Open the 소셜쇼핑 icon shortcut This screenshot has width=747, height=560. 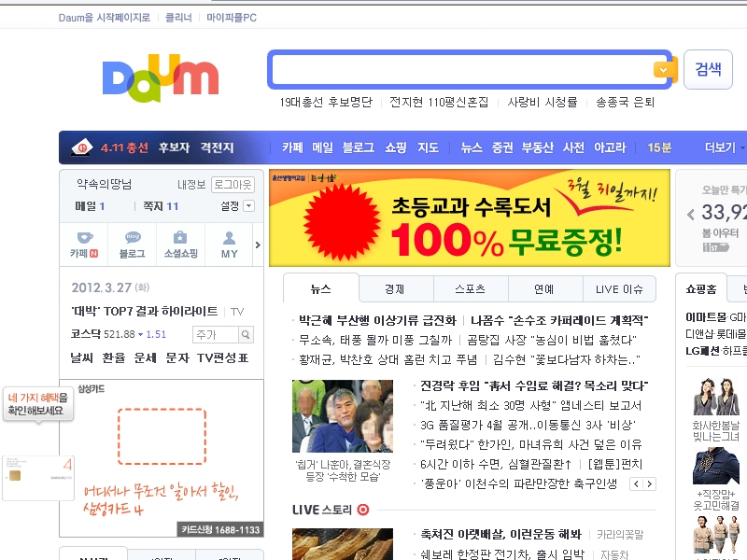(180, 245)
